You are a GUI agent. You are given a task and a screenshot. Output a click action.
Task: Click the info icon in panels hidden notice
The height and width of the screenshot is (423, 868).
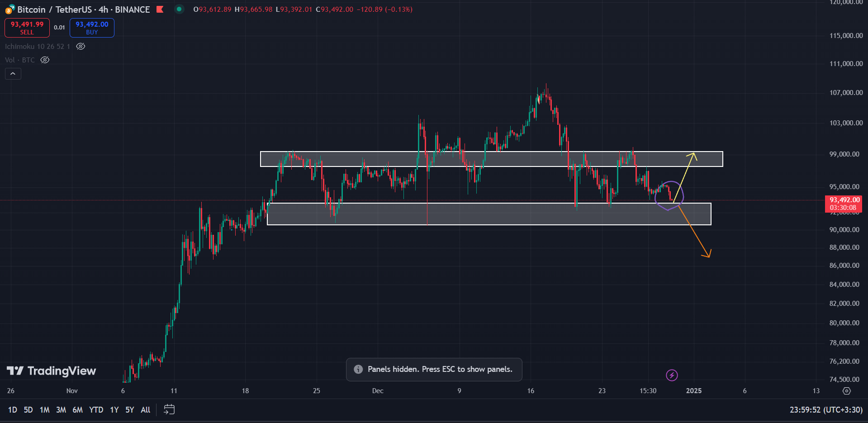pyautogui.click(x=358, y=369)
